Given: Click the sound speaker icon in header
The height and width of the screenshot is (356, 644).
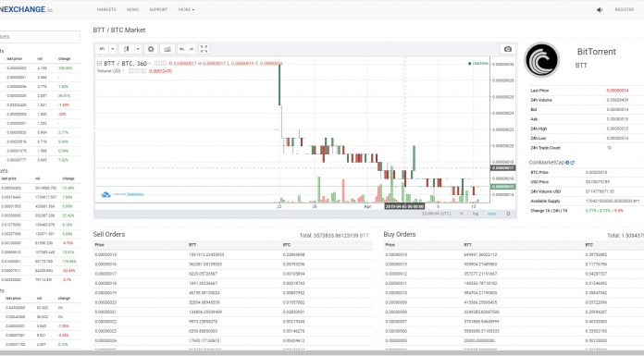Looking at the screenshot, I should click(x=600, y=10).
